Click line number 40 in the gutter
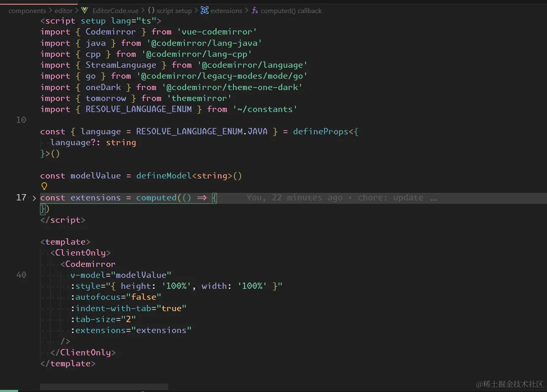This screenshot has height=392, width=547. click(x=21, y=275)
